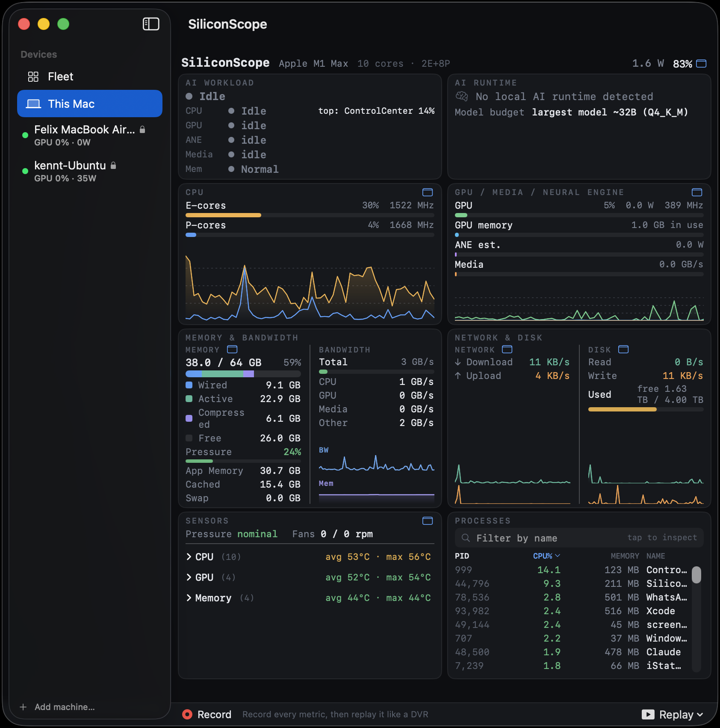Image resolution: width=720 pixels, height=728 pixels.
Task: Expand the CPU sensors group
Action: point(189,556)
